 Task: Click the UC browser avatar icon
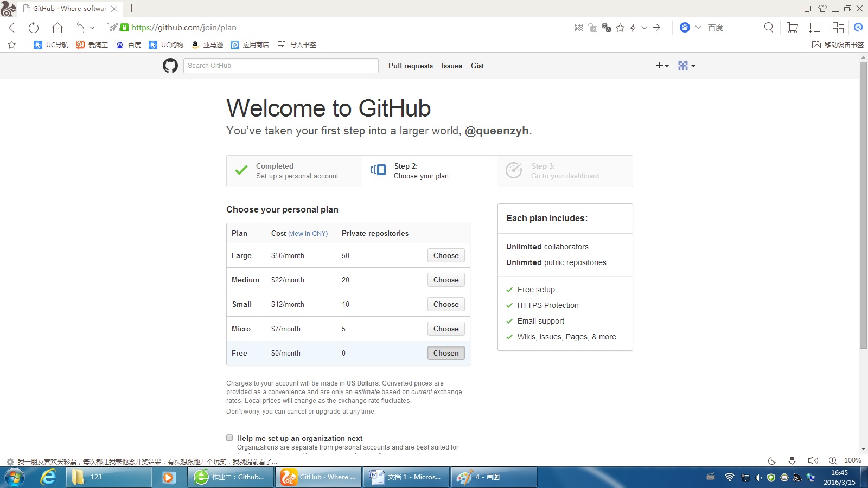[8, 8]
